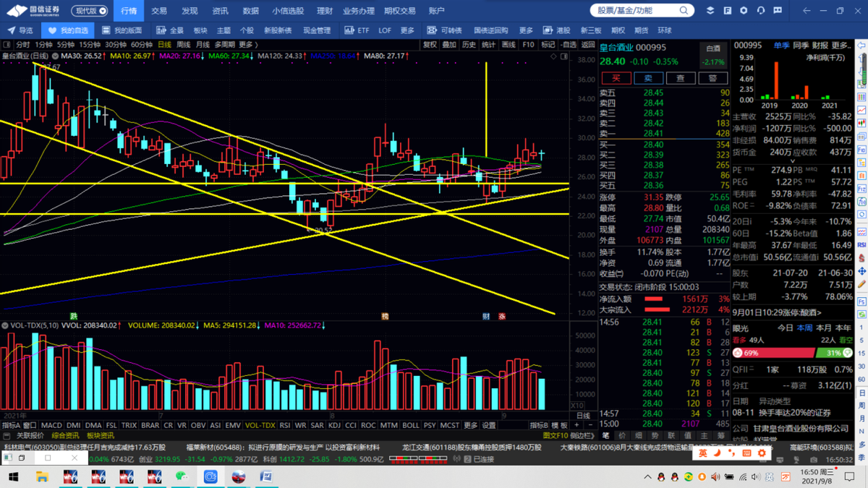Viewport: 868px width, 488px height.
Task: Click the message icon in title bar
Action: 778,11
